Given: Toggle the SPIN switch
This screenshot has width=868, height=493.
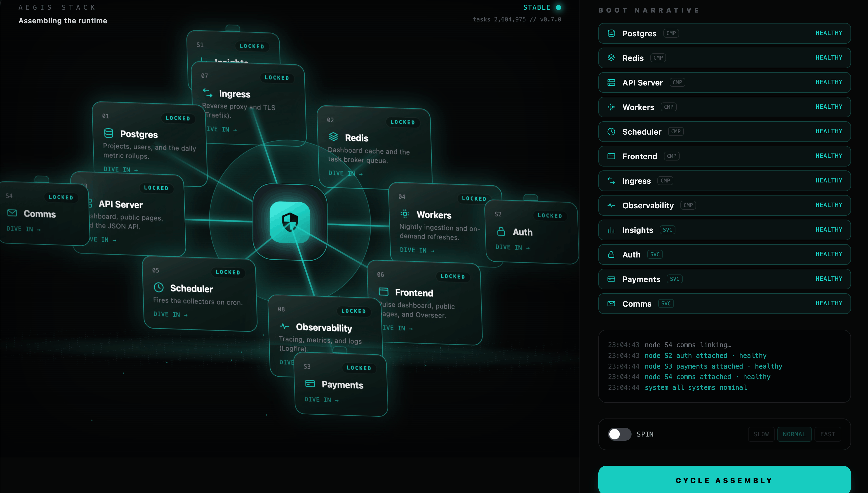Looking at the screenshot, I should 619,434.
